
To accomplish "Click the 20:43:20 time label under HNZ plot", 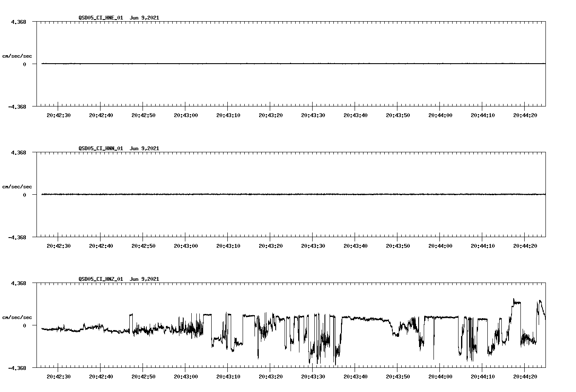I will [x=271, y=377].
